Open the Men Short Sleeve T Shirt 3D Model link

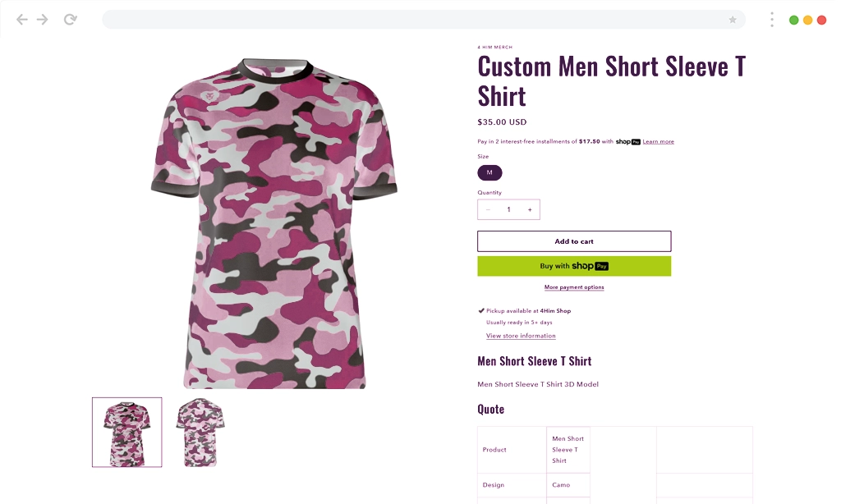537,383
